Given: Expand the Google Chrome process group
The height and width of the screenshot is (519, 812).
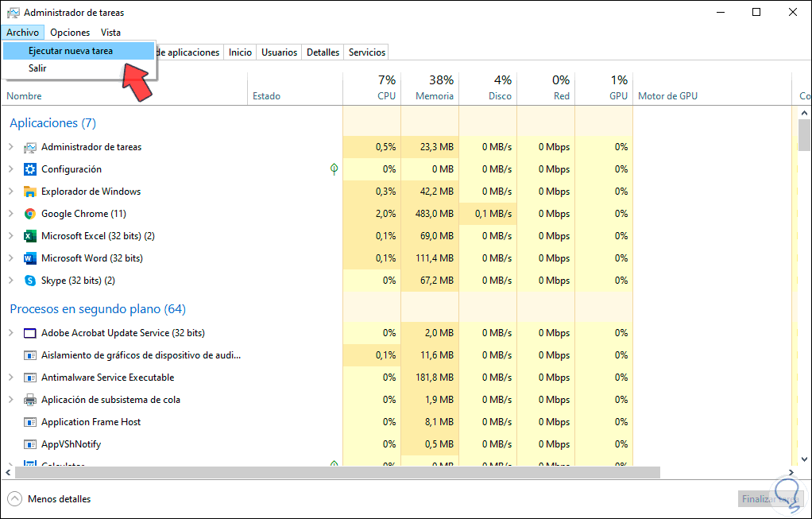Looking at the screenshot, I should coord(11,214).
